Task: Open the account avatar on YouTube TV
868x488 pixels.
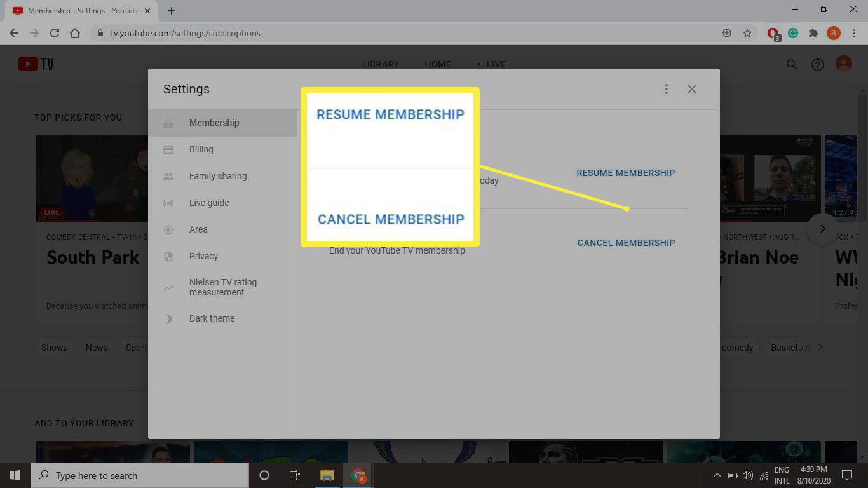Action: pyautogui.click(x=844, y=64)
